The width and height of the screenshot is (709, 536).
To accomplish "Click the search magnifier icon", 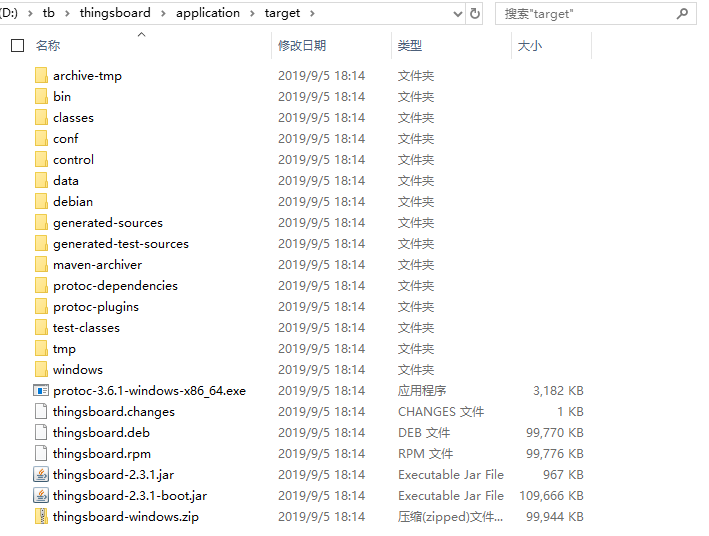I will coord(682,14).
